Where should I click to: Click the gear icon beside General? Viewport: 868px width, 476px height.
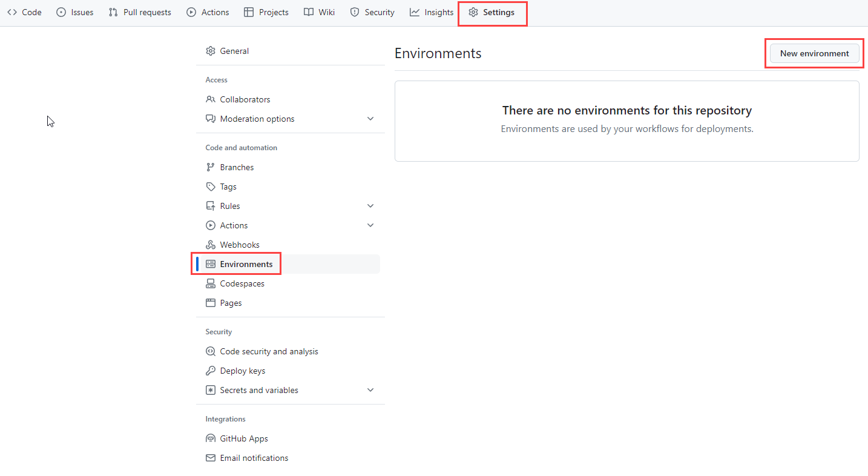coord(211,51)
